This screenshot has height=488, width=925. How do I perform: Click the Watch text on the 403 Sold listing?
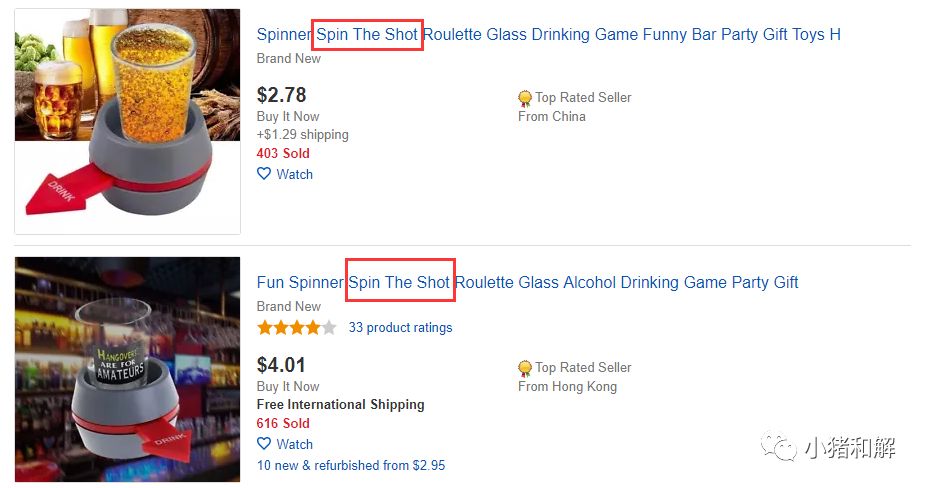pos(294,174)
